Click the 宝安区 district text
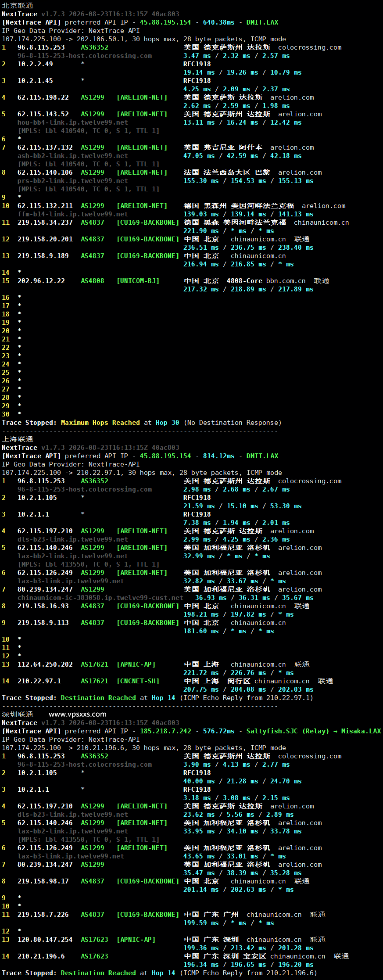 (x=254, y=956)
